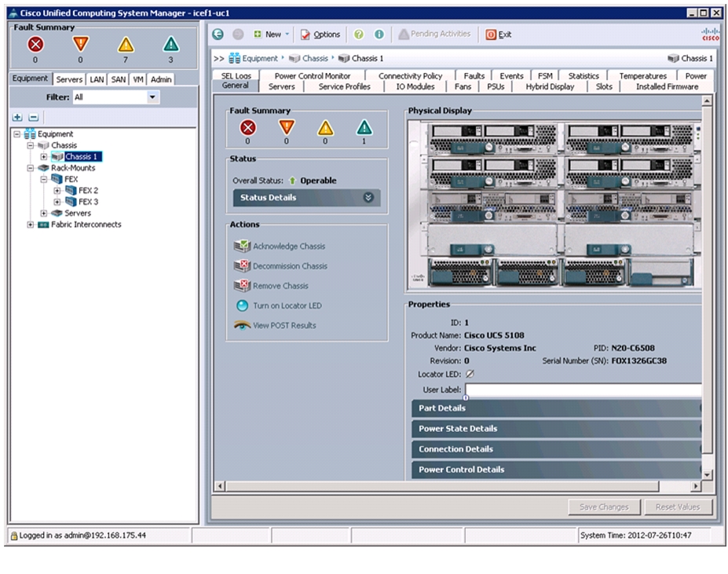Viewport: 728px width, 574px height.
Task: Click the View POST Results eye icon
Action: [242, 325]
